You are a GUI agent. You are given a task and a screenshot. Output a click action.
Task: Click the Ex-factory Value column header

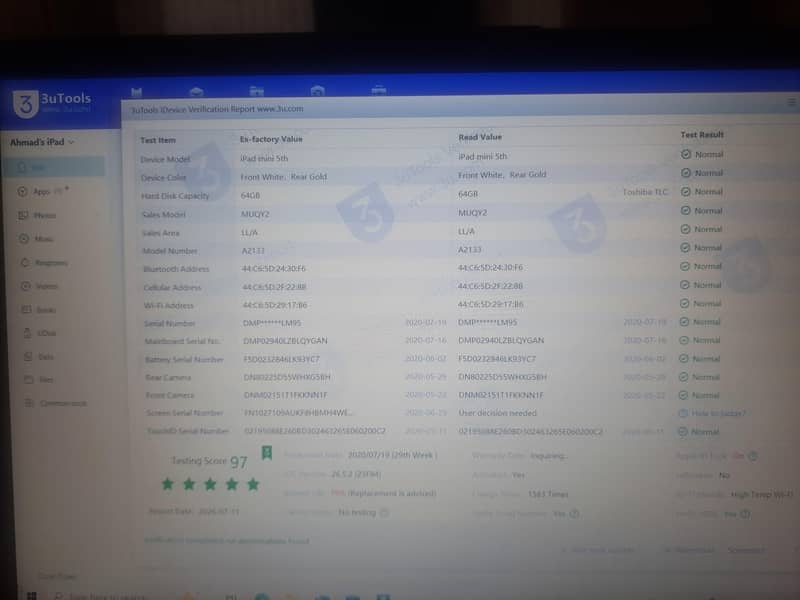[271, 139]
